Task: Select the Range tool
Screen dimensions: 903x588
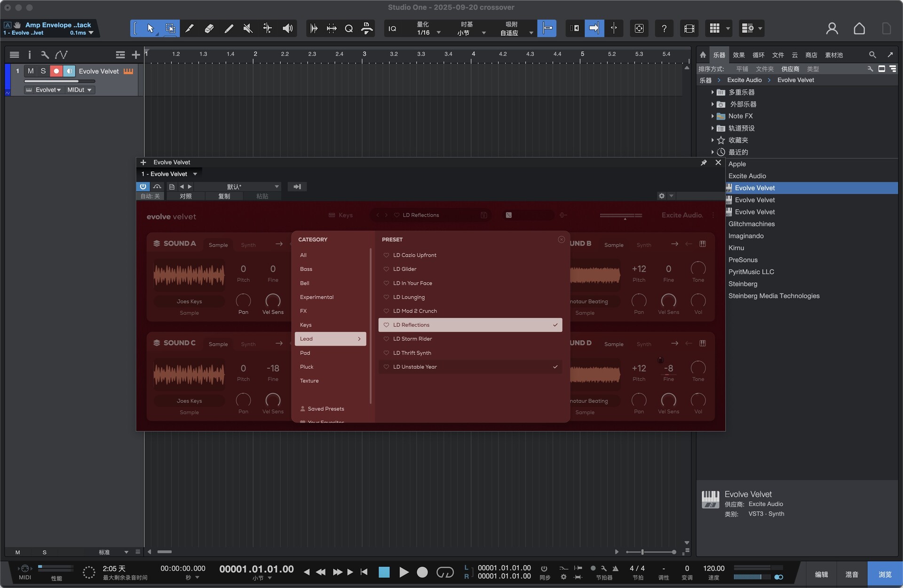Action: pyautogui.click(x=170, y=29)
